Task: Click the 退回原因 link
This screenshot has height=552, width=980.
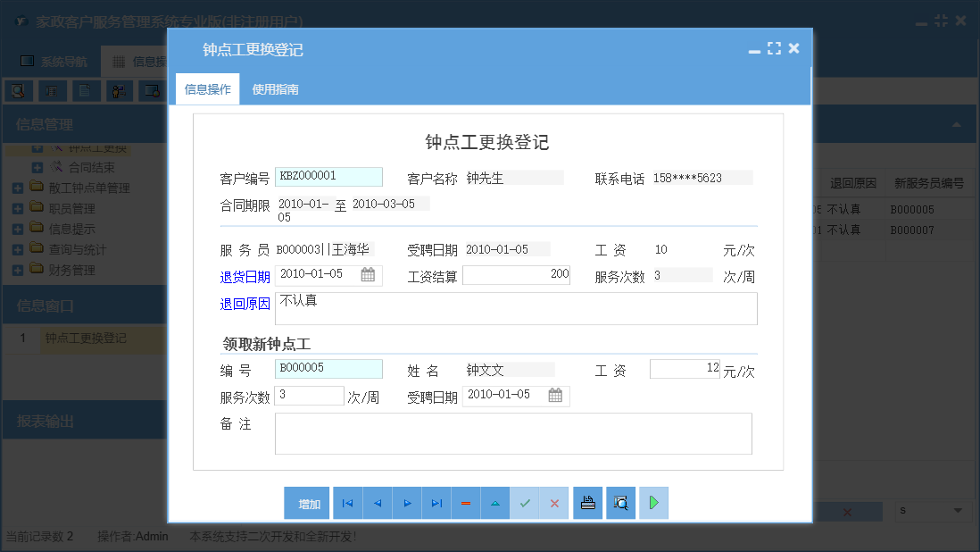Action: coord(245,304)
